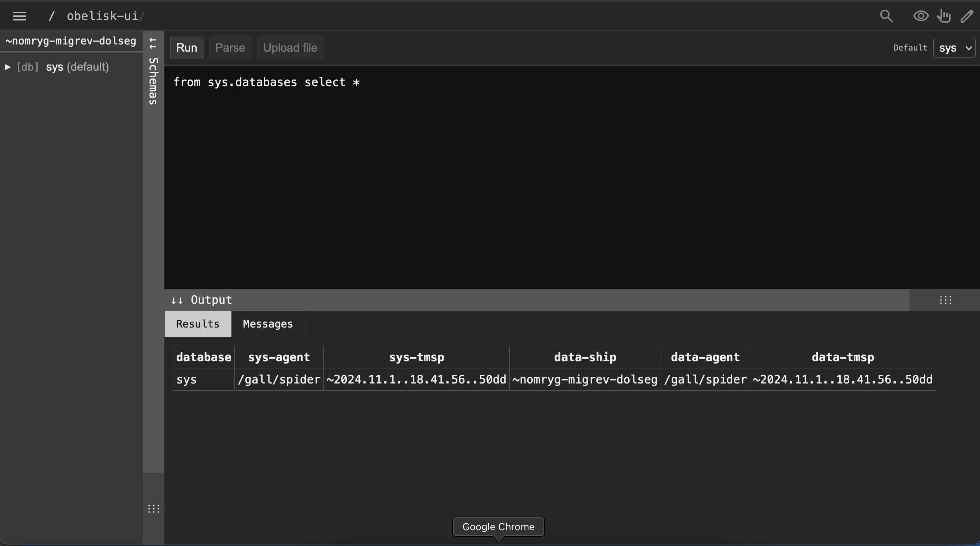Screen dimensions: 980x546
Task: Click the Schemas panel resize dots handle
Action: point(154,509)
